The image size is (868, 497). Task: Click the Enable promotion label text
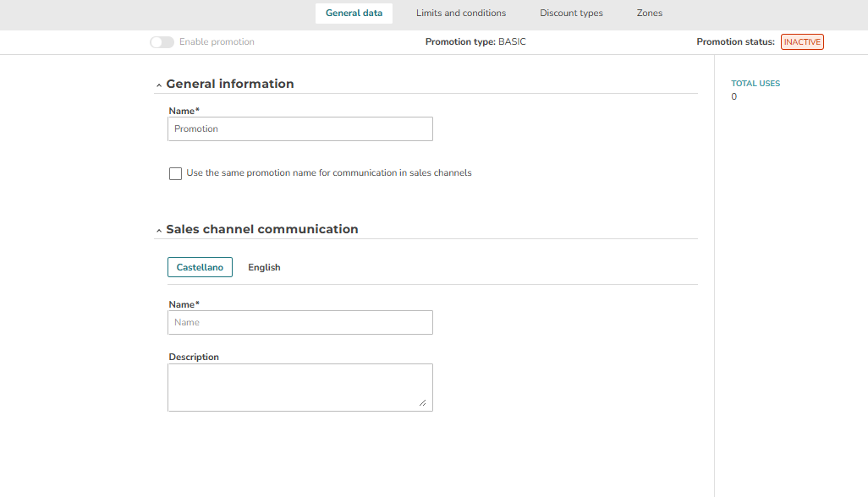217,42
